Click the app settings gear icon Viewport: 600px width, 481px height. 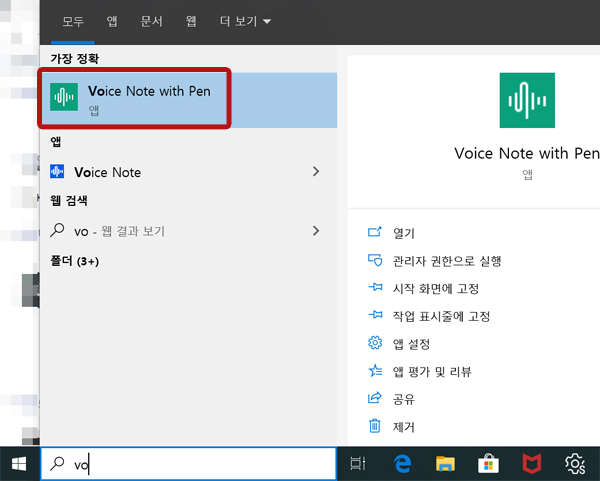(375, 342)
